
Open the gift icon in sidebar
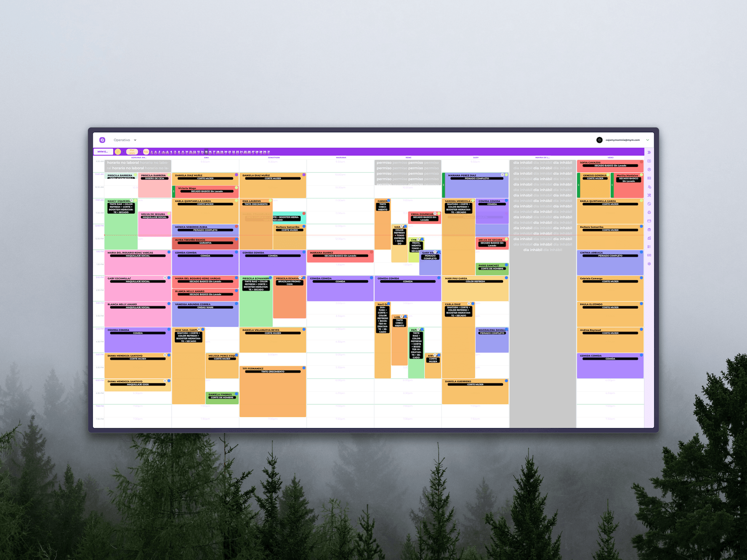649,230
